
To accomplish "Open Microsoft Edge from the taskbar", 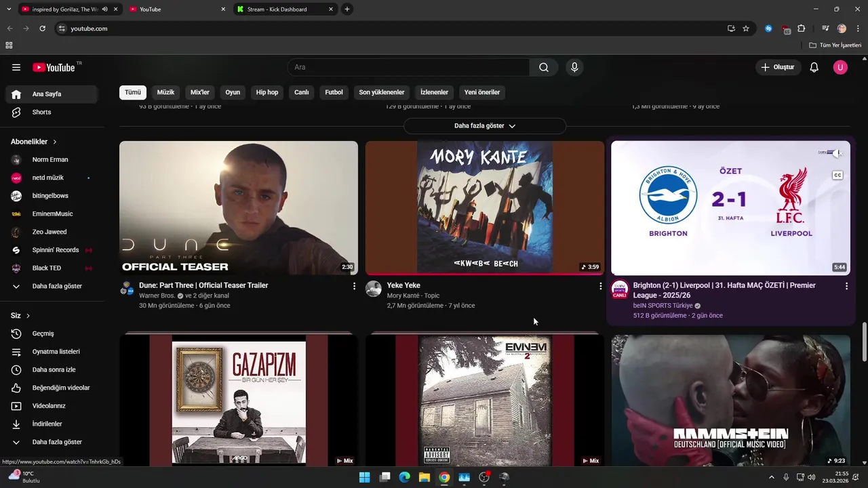I will 405,477.
